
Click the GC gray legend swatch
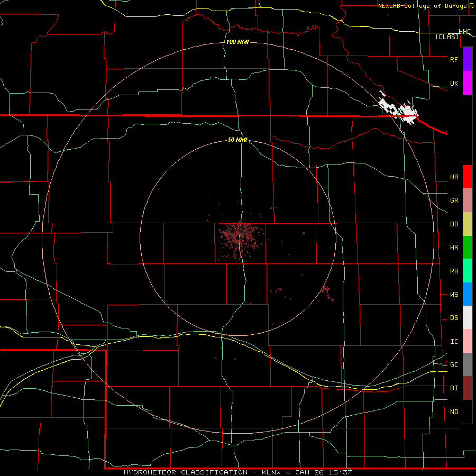click(x=467, y=364)
